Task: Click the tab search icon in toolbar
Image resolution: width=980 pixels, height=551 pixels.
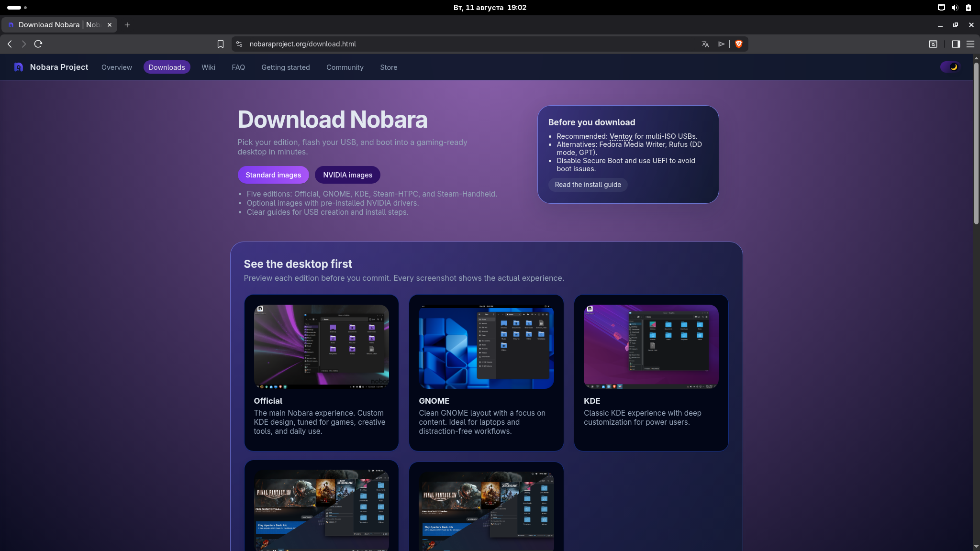Action: (x=933, y=44)
